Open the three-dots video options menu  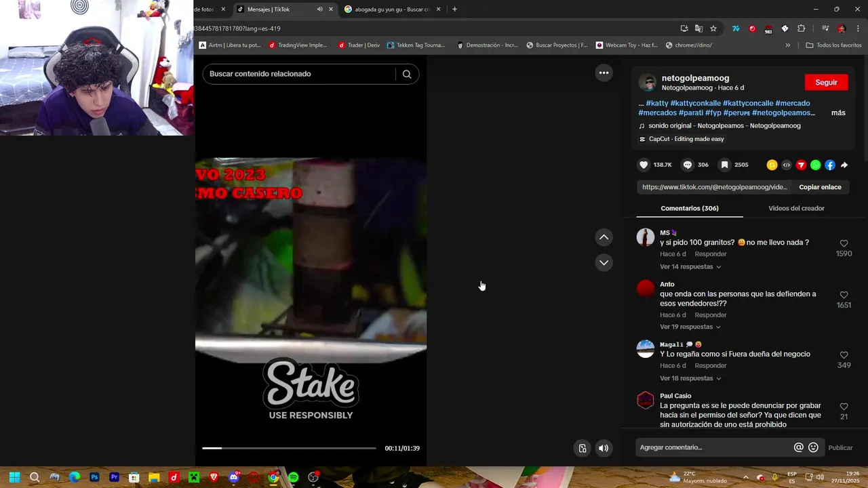604,73
